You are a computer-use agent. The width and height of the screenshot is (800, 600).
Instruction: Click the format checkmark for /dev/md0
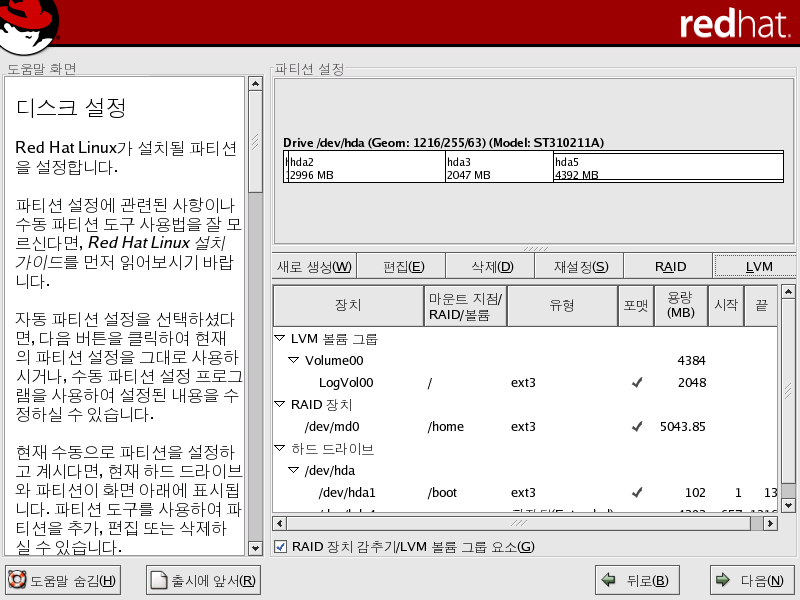tap(636, 427)
